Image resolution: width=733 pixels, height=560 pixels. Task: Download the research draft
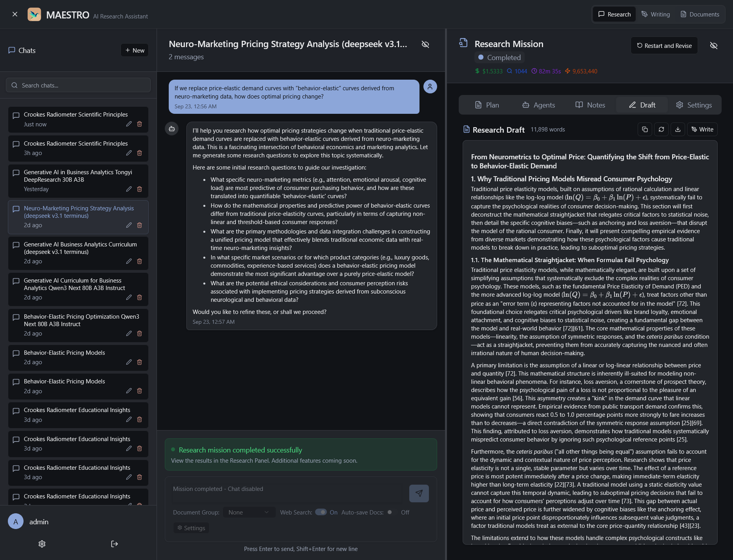pyautogui.click(x=678, y=130)
